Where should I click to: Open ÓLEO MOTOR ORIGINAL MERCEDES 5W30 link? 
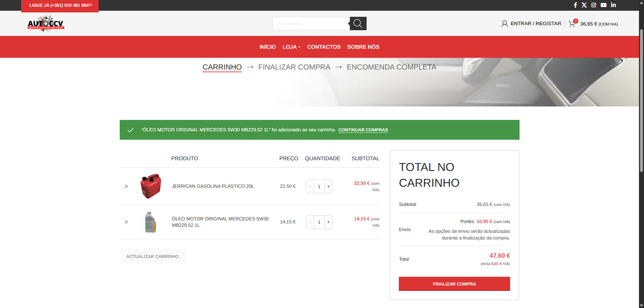point(220,222)
